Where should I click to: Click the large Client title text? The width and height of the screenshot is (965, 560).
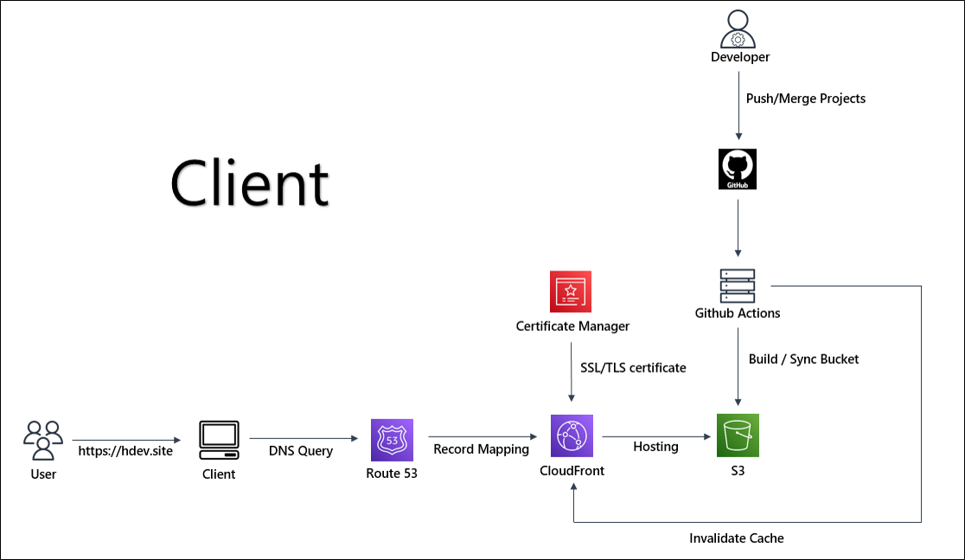pos(250,183)
